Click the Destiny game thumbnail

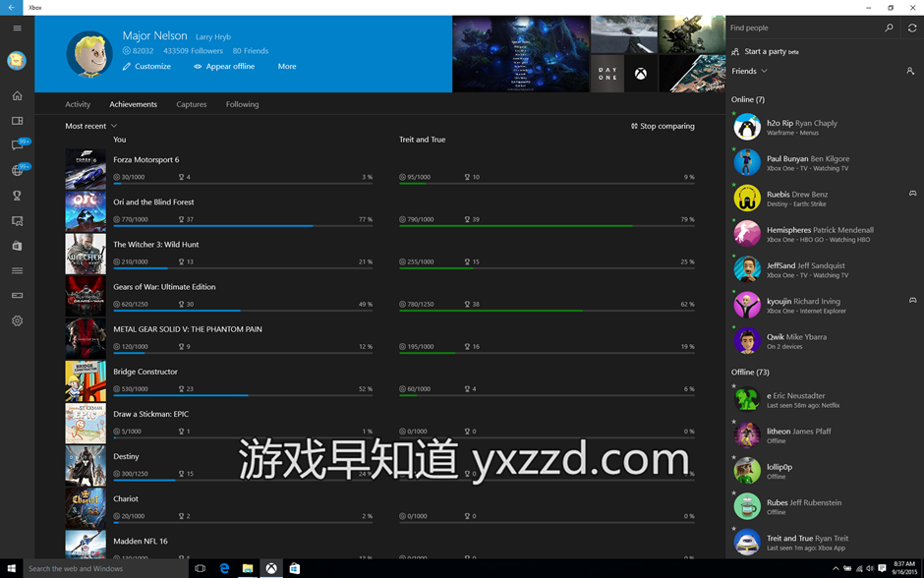[x=86, y=466]
